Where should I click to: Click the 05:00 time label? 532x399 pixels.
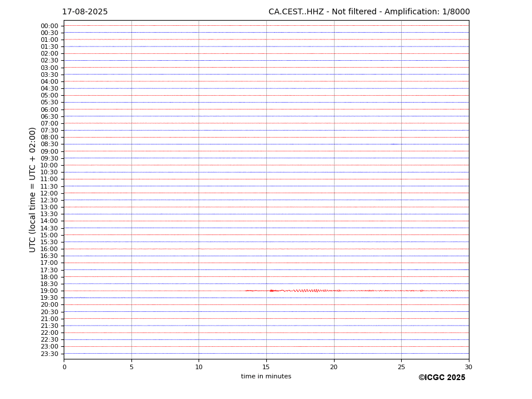pos(49,96)
